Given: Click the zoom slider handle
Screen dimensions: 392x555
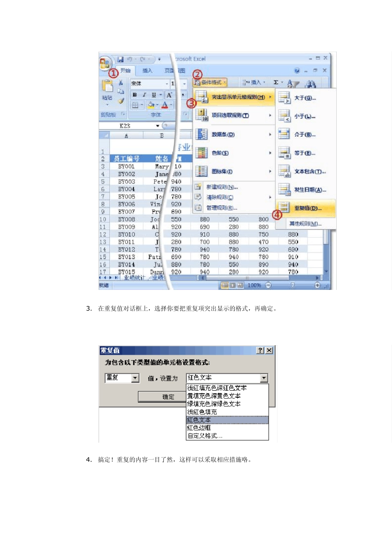Looking at the screenshot, I should pos(293,285).
